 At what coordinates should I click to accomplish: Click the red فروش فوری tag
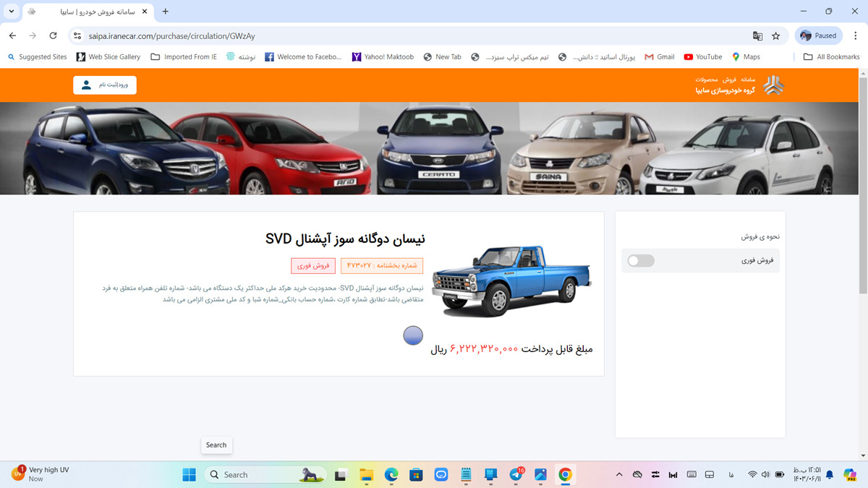[x=313, y=265]
